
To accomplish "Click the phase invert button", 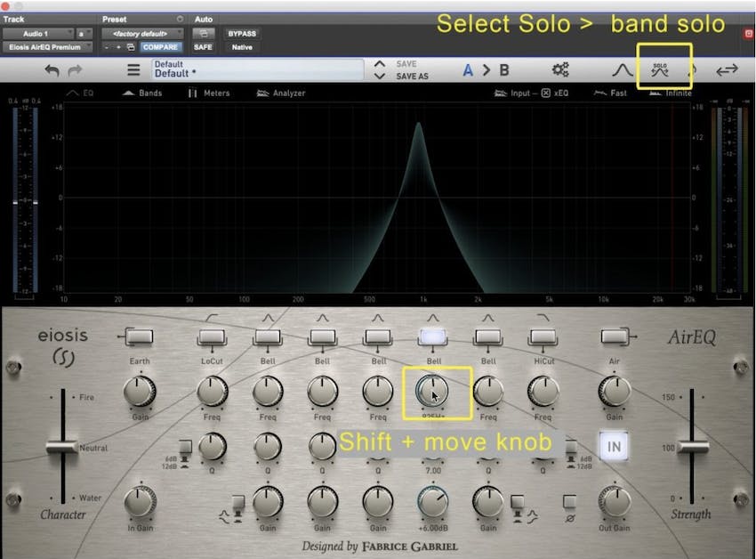I will 569,501.
